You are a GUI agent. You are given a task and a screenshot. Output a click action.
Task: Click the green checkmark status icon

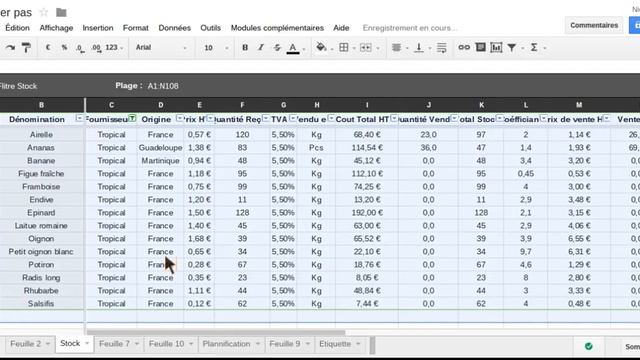click(589, 346)
